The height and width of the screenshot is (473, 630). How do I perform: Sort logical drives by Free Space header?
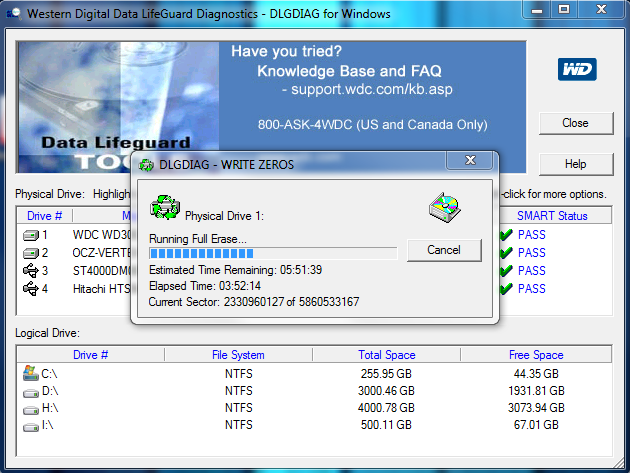pos(536,355)
